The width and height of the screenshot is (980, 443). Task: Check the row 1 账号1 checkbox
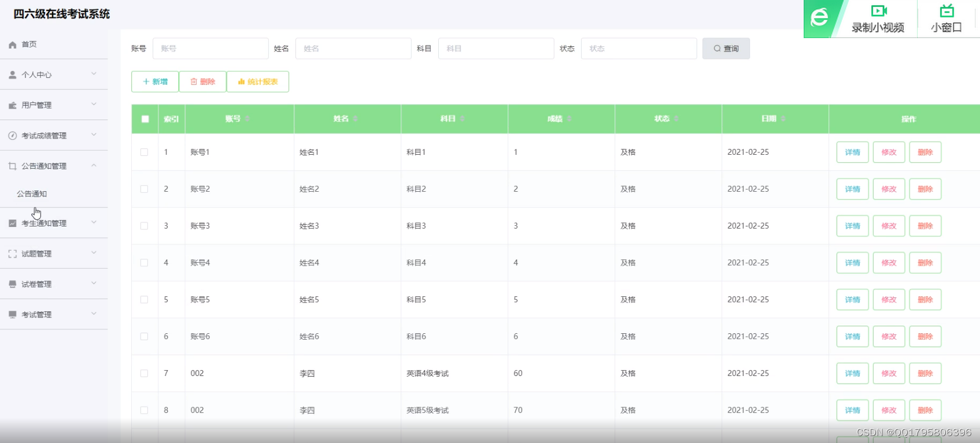[x=145, y=152]
